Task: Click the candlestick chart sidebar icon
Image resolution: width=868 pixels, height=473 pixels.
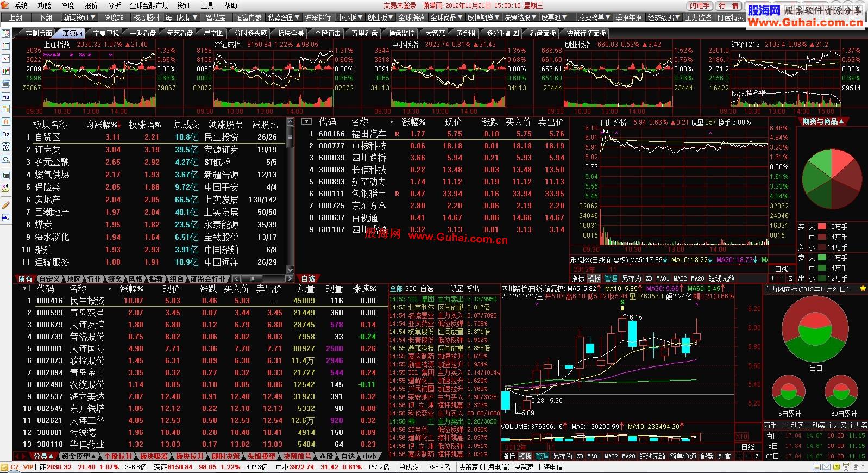Action: (6, 71)
